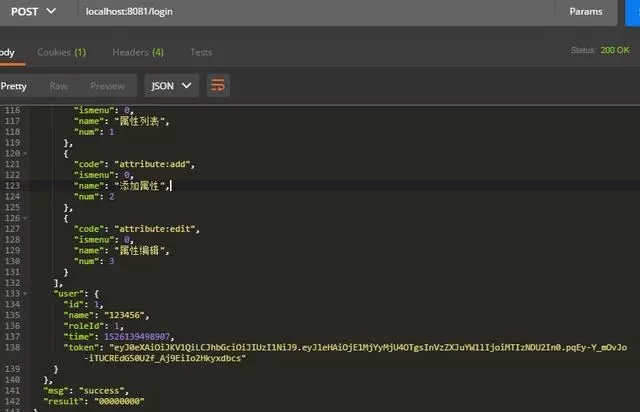Viewport: 640px width, 412px height.
Task: Click the wrap lines icon beside JSON
Action: (218, 86)
